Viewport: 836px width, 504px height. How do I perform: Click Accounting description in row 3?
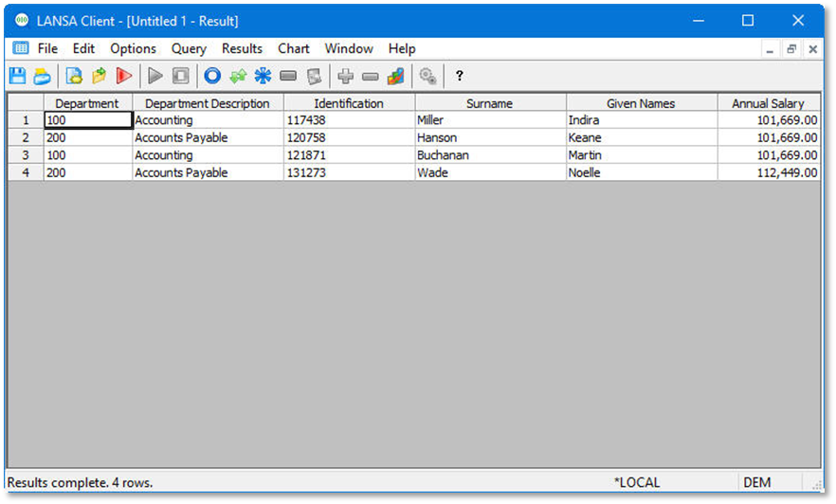(208, 155)
